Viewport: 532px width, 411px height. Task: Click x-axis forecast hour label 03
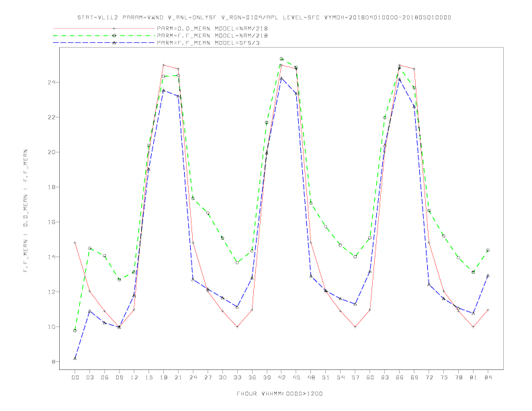tap(89, 377)
